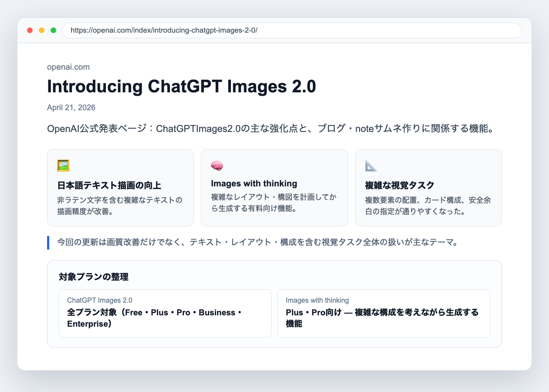This screenshot has width=549, height=392.
Task: Click the section heading 対象プランの整理
Action: pos(94,277)
